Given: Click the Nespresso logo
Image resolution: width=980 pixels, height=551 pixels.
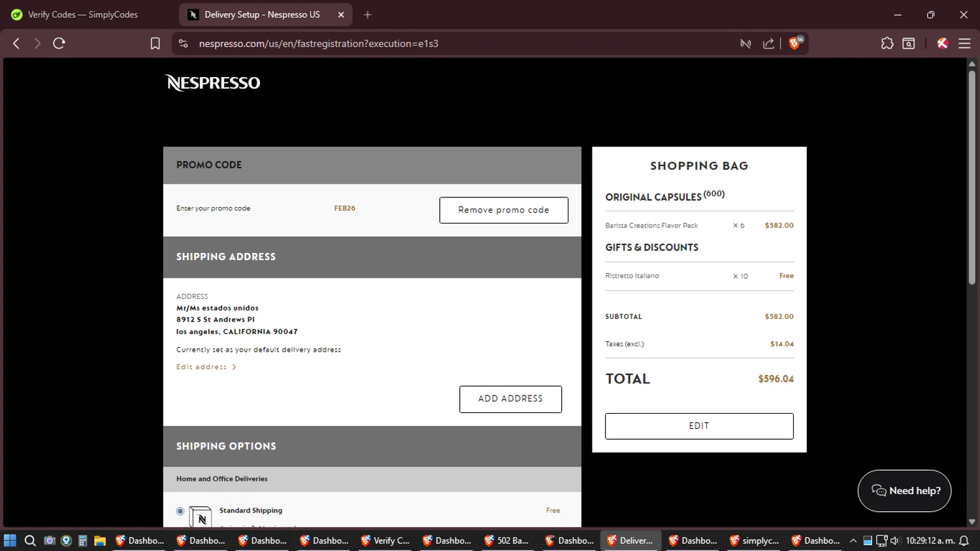Looking at the screenshot, I should (212, 83).
